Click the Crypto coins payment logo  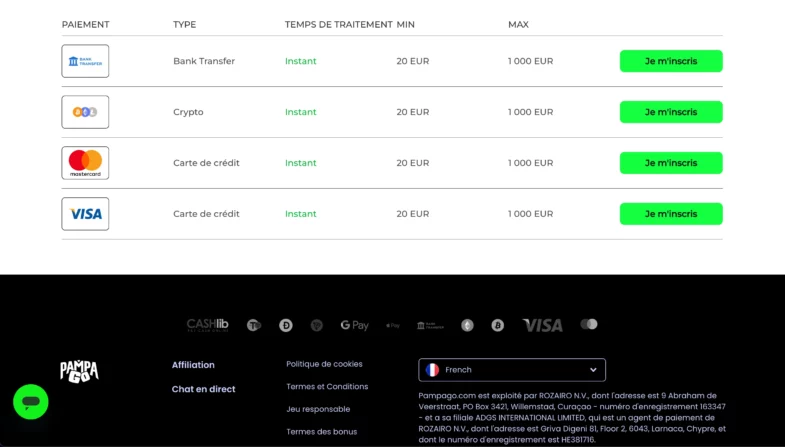click(85, 112)
